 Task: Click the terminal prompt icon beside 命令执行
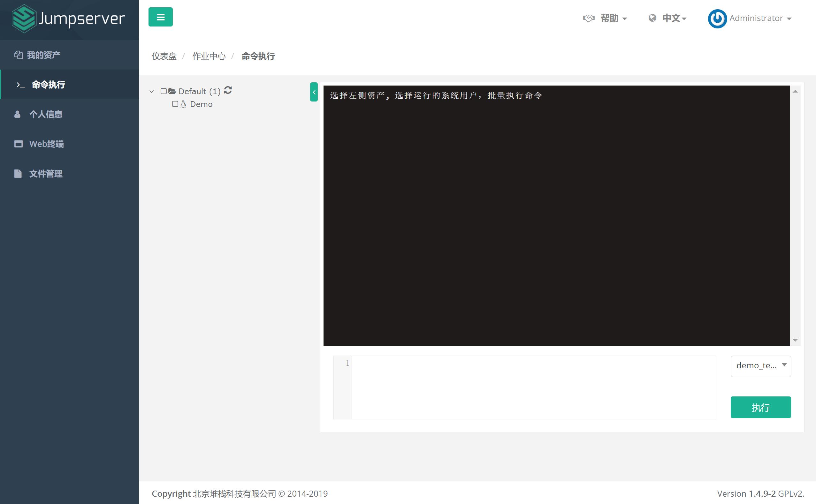(21, 85)
